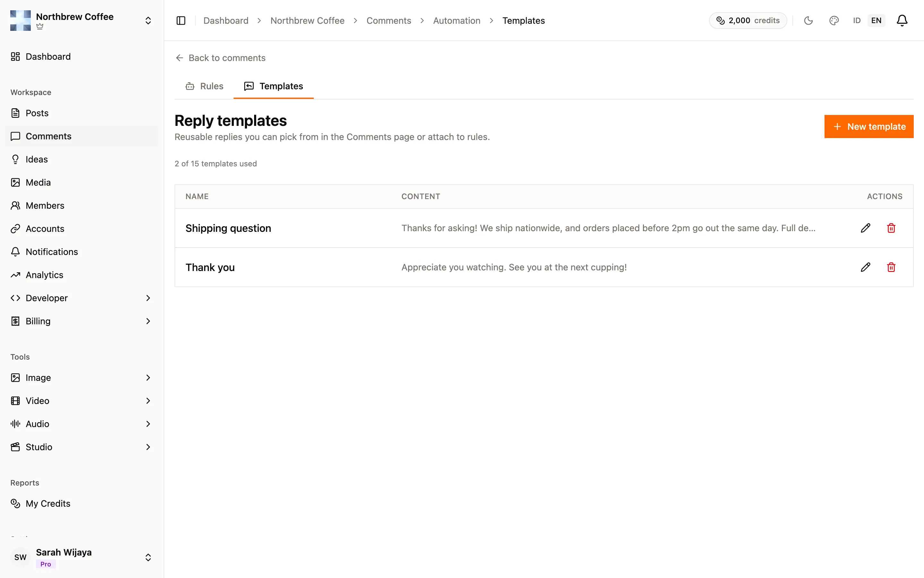Open Comments in the sidebar
This screenshot has height=578, width=924.
[x=82, y=136]
